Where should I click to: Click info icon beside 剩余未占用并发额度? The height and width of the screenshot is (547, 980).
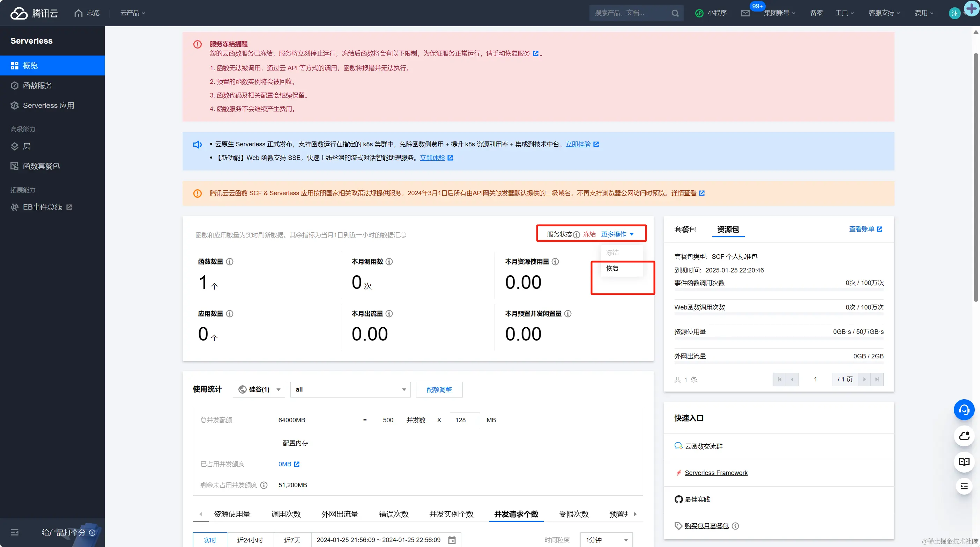263,485
